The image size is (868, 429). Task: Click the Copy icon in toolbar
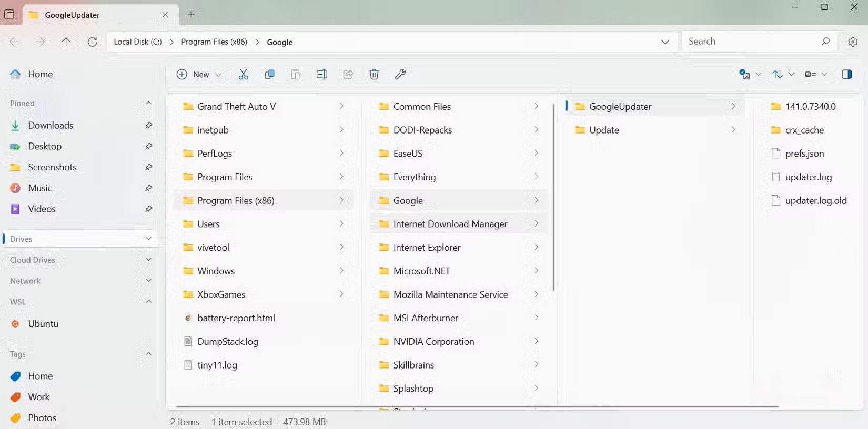pyautogui.click(x=269, y=75)
